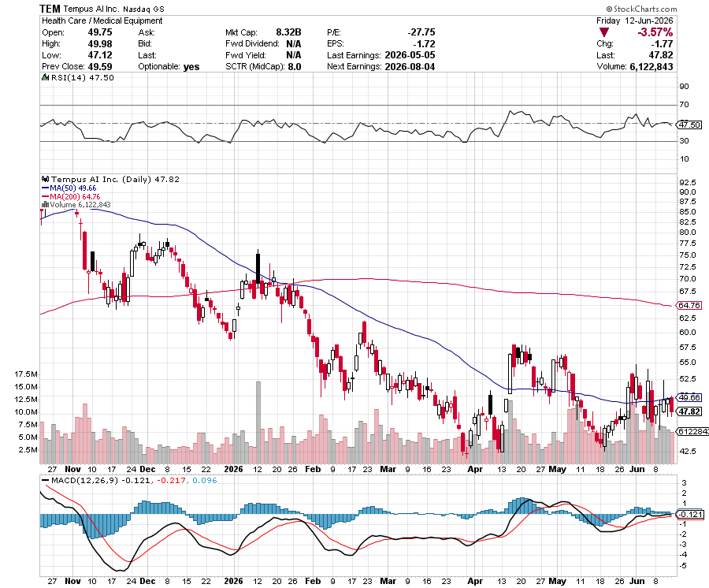The height and width of the screenshot is (588, 709).
Task: Click the volume bars legend icon
Action: pyautogui.click(x=45, y=204)
